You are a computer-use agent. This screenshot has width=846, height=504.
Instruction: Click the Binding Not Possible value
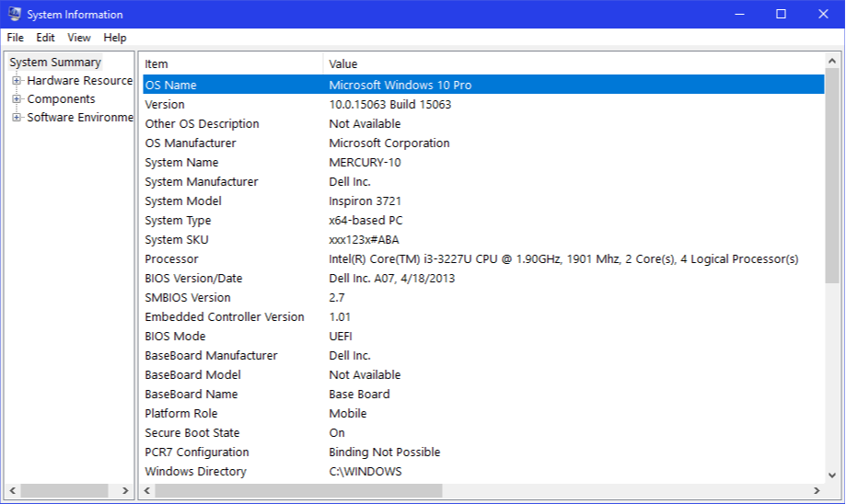pos(385,452)
